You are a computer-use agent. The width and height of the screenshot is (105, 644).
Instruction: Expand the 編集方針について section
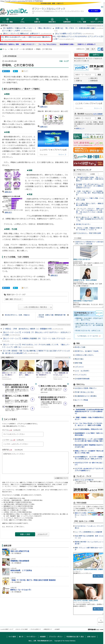tap(61, 478)
